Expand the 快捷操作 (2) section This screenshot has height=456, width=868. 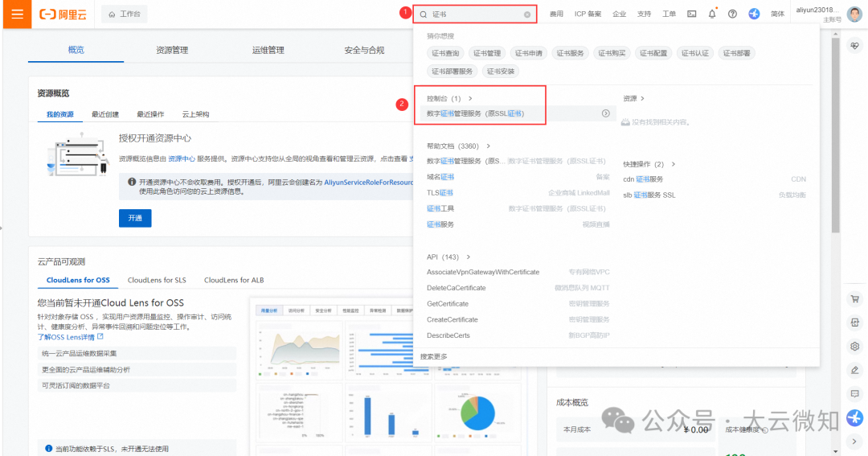tap(649, 164)
